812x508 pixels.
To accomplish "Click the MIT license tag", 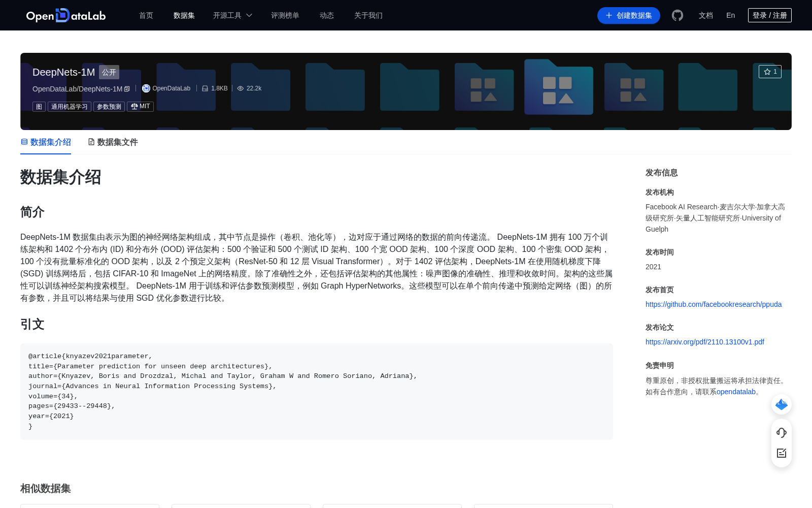I will coord(141,107).
